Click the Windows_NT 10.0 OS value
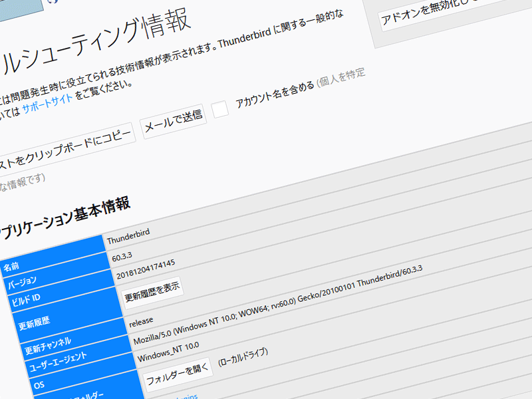Image resolution: width=532 pixels, height=399 pixels. 168,352
